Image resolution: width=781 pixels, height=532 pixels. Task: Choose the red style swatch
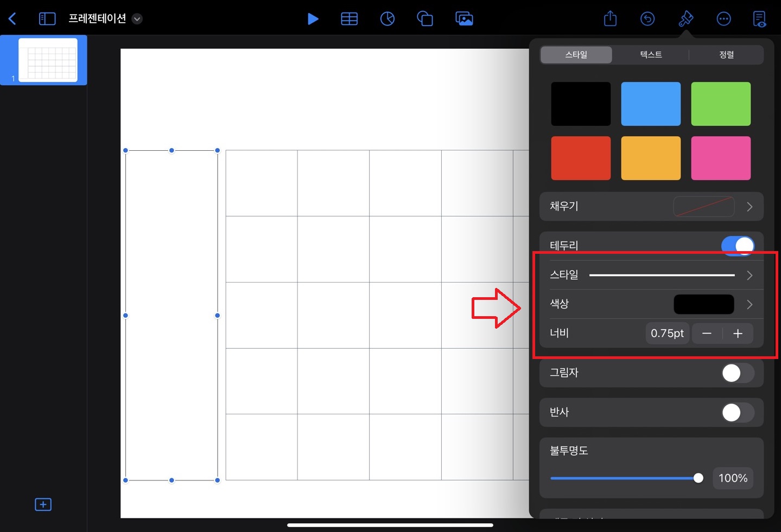point(581,158)
